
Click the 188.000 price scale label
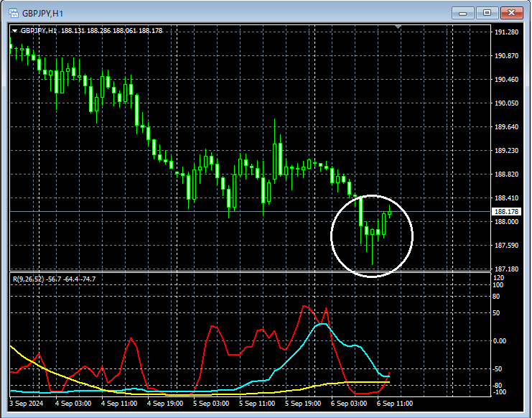point(506,221)
